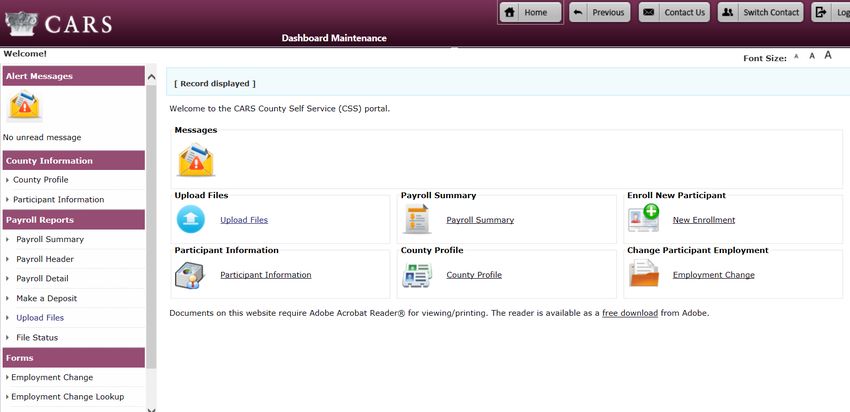The image size is (850, 412).
Task: Click the Previous button label
Action: 608,12
